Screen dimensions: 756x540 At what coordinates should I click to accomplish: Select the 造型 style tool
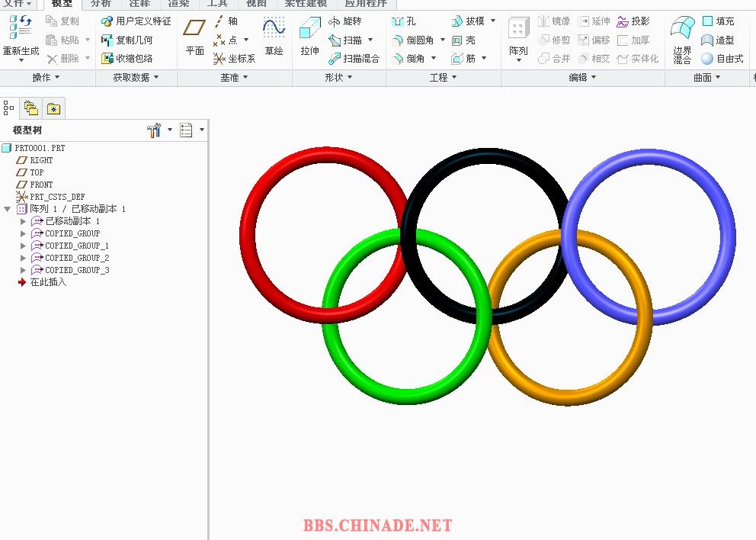pos(719,40)
